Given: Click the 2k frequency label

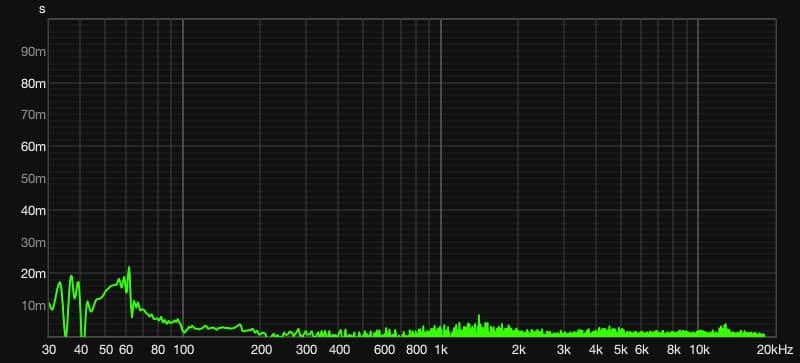Looking at the screenshot, I should click(519, 350).
